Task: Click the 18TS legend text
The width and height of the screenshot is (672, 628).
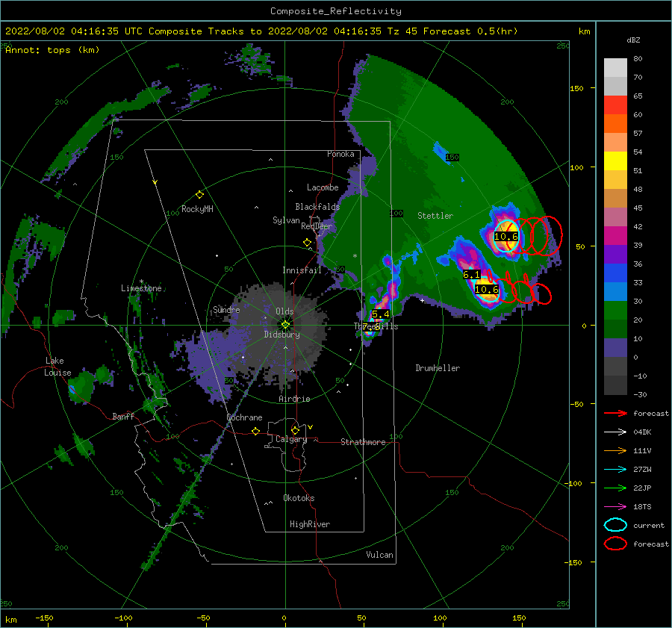Action: [x=642, y=507]
